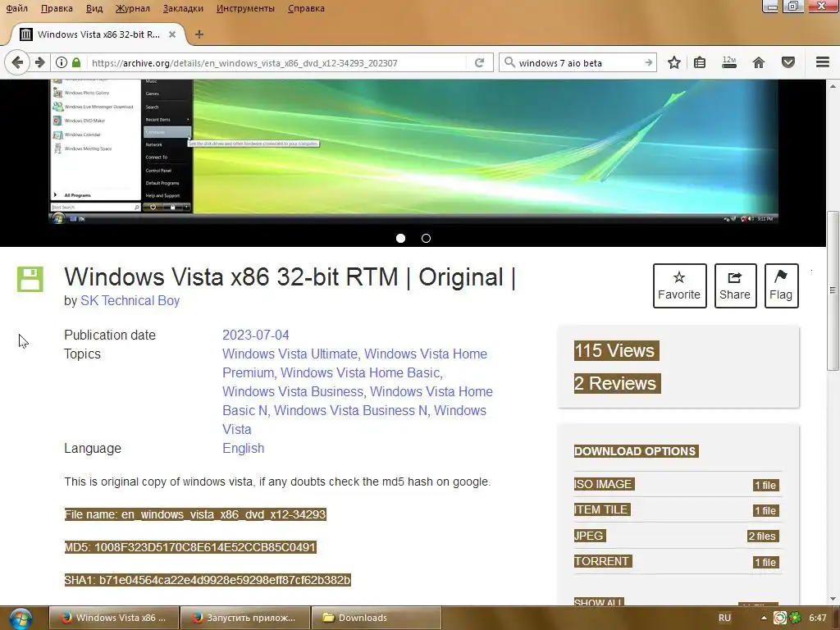840x630 pixels.
Task: Show hidden tray icons arrow
Action: pos(764,618)
